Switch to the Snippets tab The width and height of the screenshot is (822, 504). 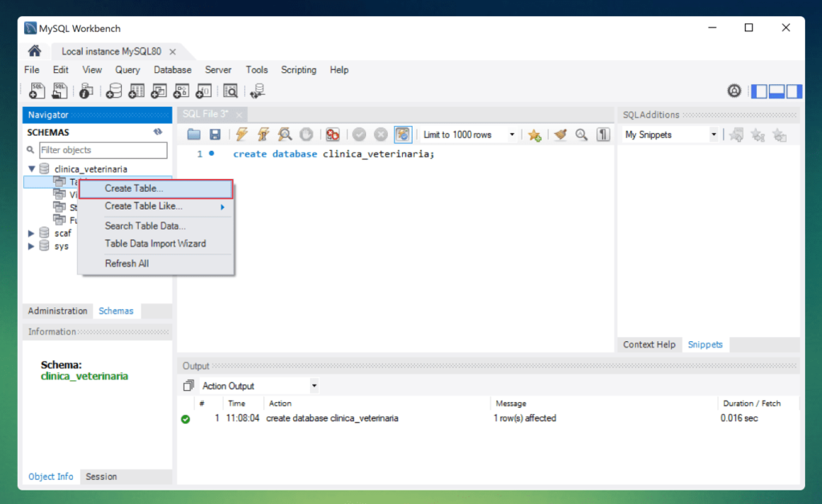pyautogui.click(x=705, y=344)
